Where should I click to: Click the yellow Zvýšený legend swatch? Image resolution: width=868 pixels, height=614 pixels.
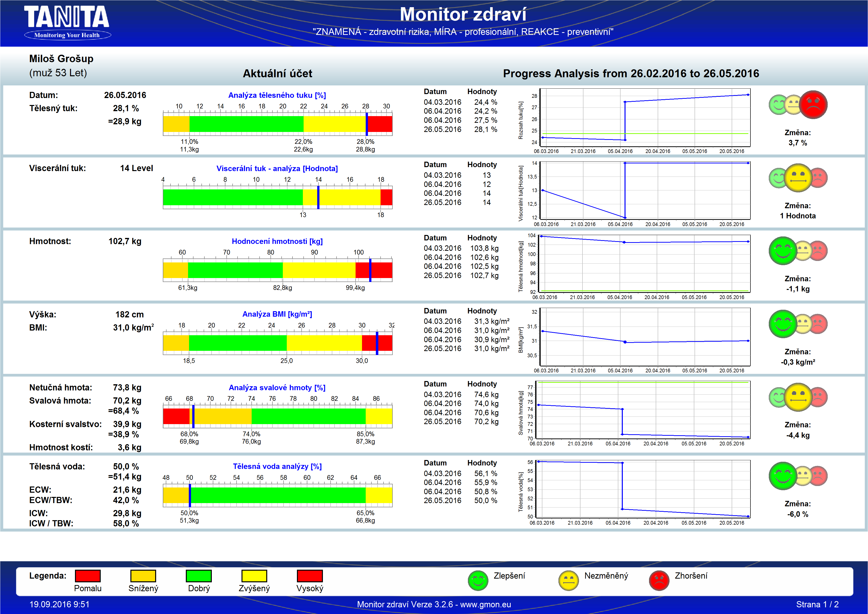(254, 576)
